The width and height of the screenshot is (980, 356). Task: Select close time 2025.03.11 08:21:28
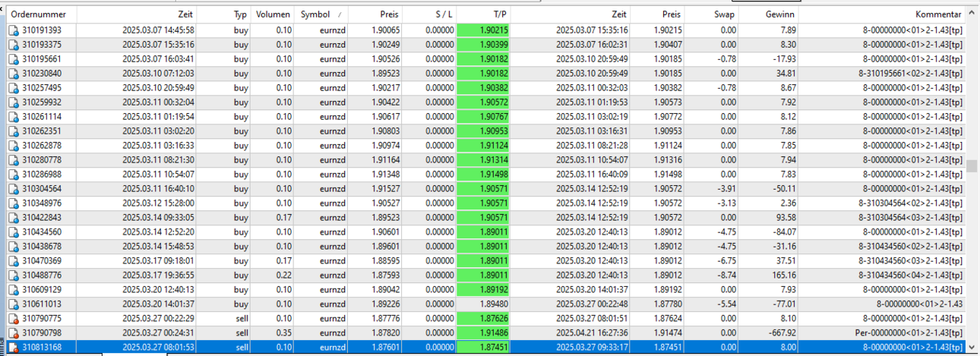592,146
